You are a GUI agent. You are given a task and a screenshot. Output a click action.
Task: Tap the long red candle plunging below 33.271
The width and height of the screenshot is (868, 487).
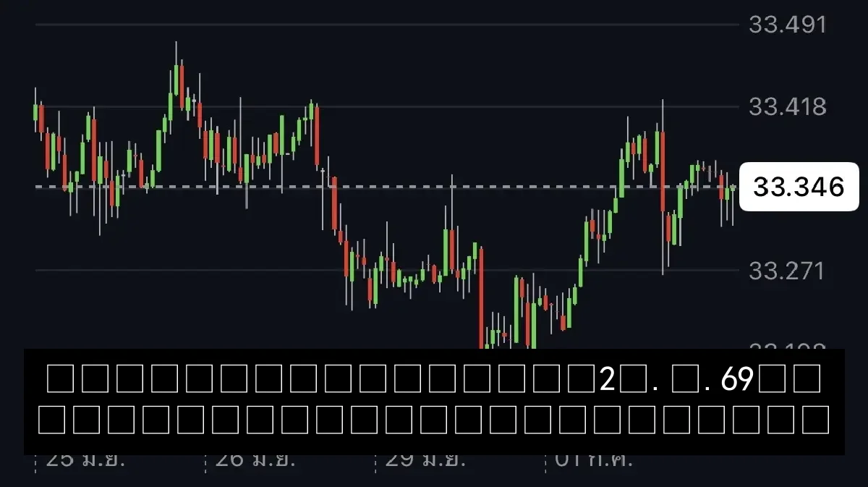pos(481,298)
